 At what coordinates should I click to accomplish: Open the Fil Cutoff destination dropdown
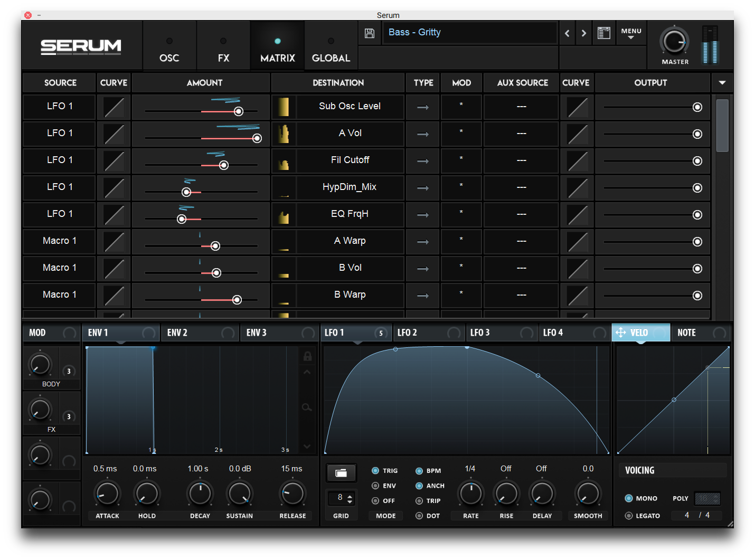point(350,160)
